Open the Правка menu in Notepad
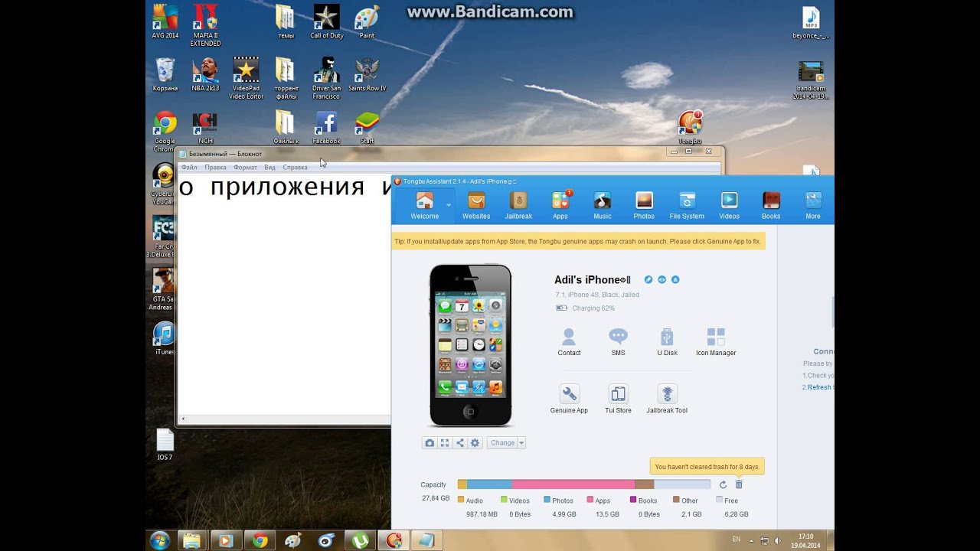This screenshot has height=551, width=980. (215, 167)
